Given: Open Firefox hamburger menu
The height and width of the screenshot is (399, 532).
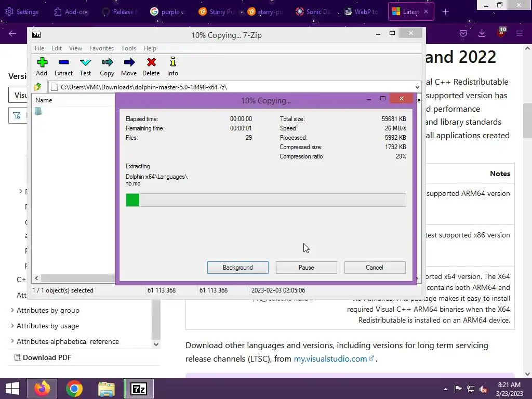Looking at the screenshot, I should 520,33.
